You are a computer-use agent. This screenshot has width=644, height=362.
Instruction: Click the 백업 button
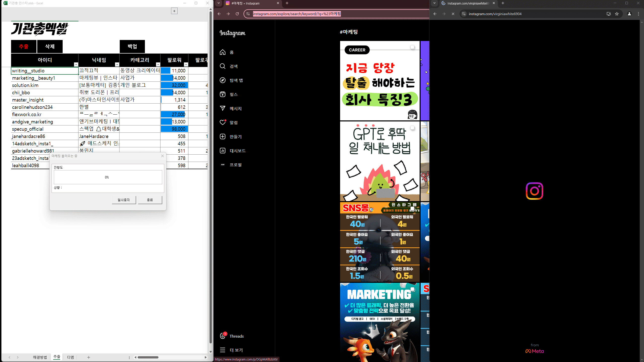[x=132, y=47]
